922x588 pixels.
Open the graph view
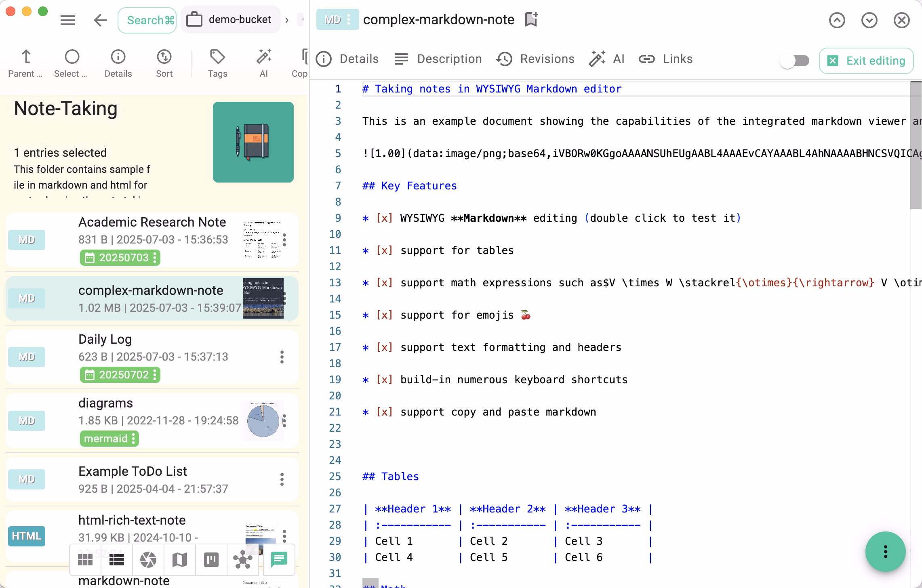pos(243,560)
